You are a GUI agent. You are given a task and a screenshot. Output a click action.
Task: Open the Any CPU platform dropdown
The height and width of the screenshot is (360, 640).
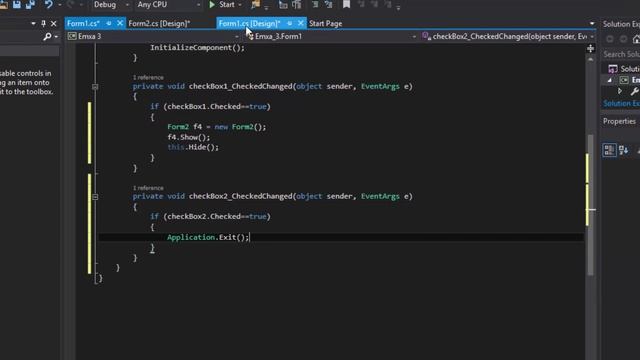168,5
